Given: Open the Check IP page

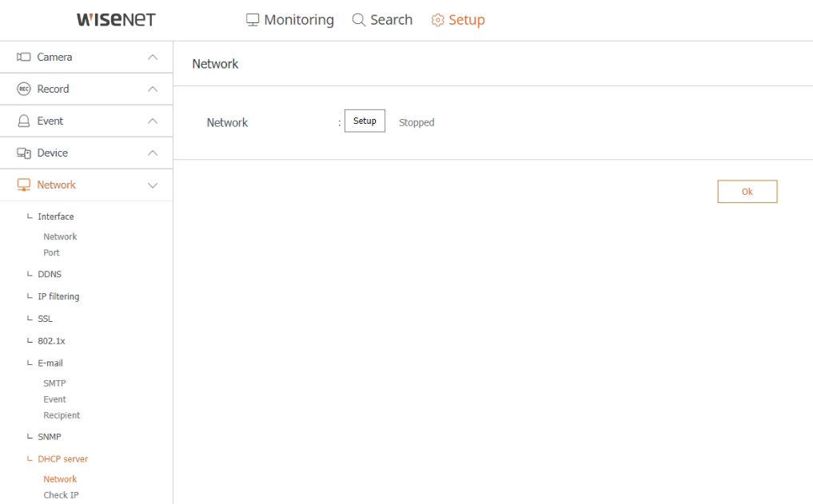Looking at the screenshot, I should pos(62,495).
